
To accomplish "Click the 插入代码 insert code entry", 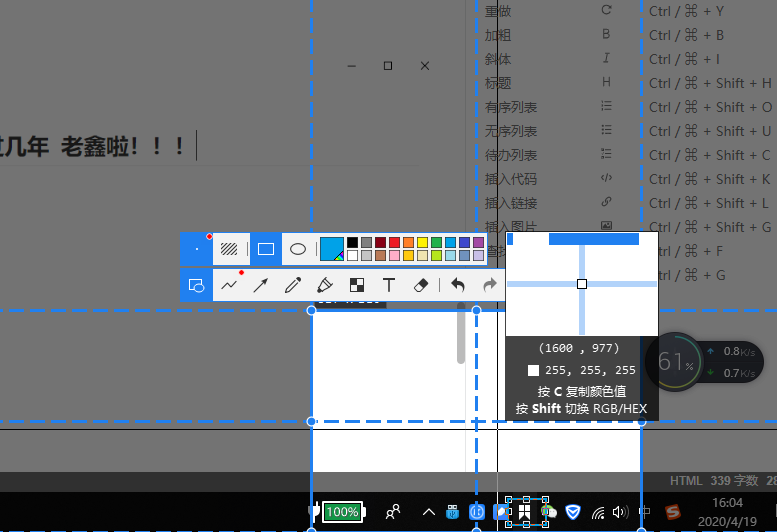I will tap(510, 179).
